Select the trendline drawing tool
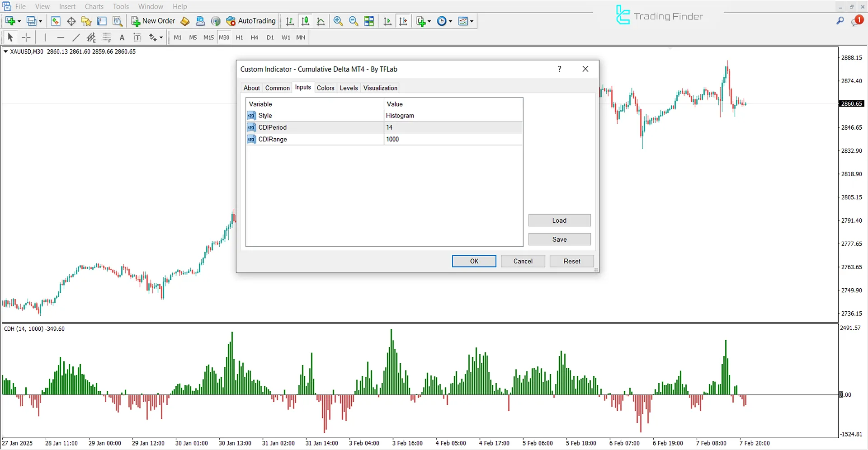868x450 pixels. 76,37
